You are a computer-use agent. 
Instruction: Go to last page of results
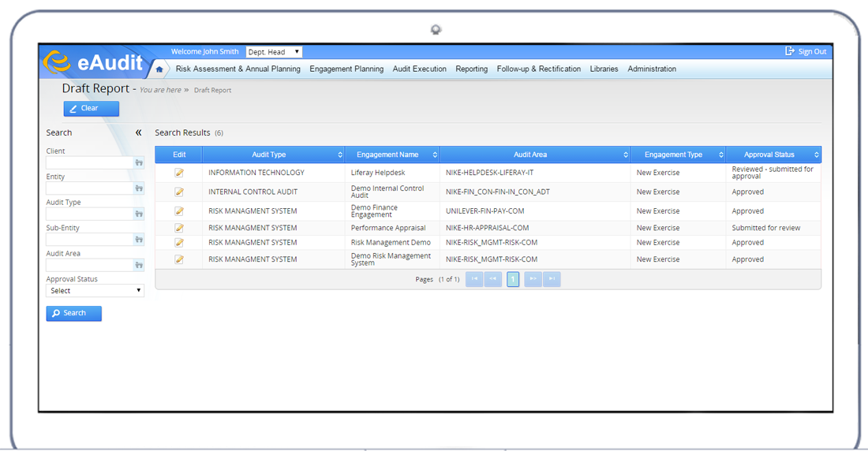552,279
